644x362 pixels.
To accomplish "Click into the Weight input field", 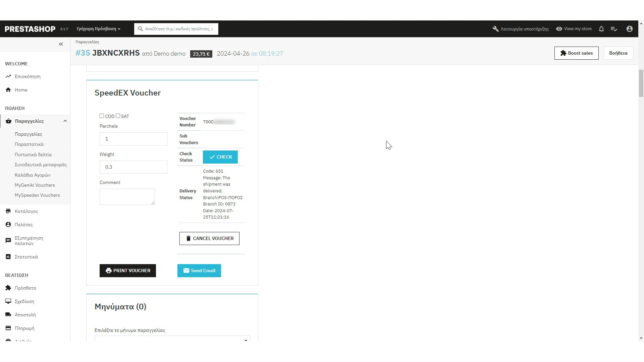I will click(x=133, y=167).
